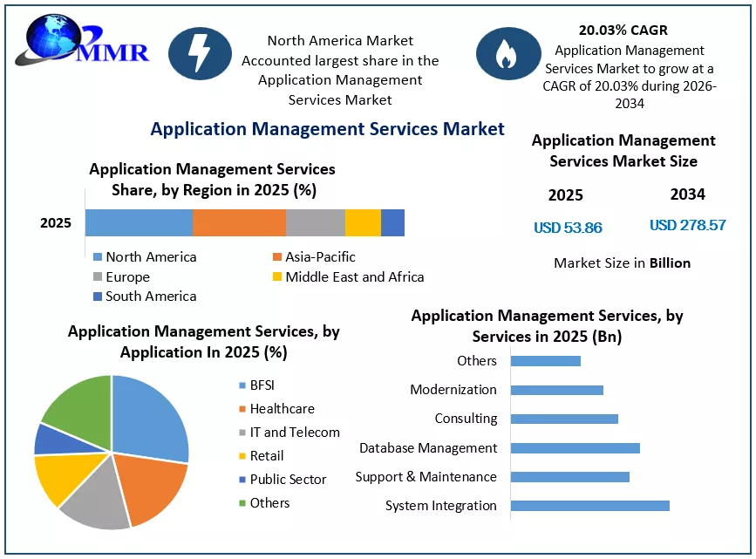Select the gray Europe bar segment
Screen dimensions: 756x559
click(316, 223)
